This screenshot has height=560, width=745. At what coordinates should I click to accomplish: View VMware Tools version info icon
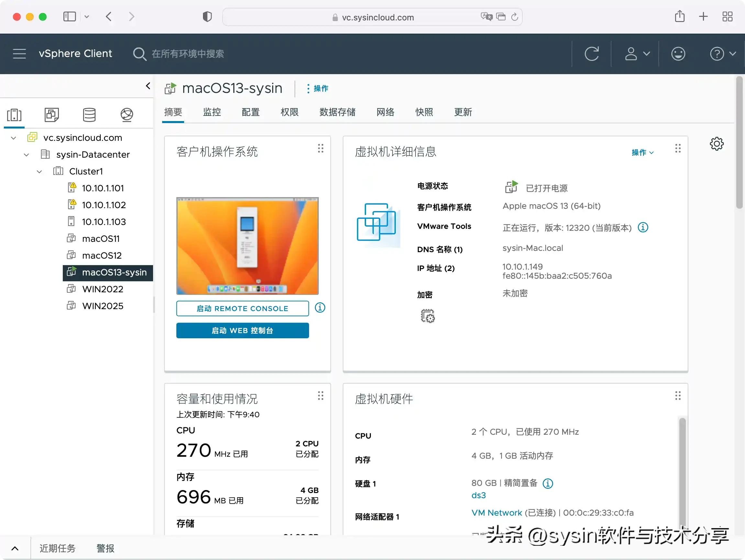[643, 228]
